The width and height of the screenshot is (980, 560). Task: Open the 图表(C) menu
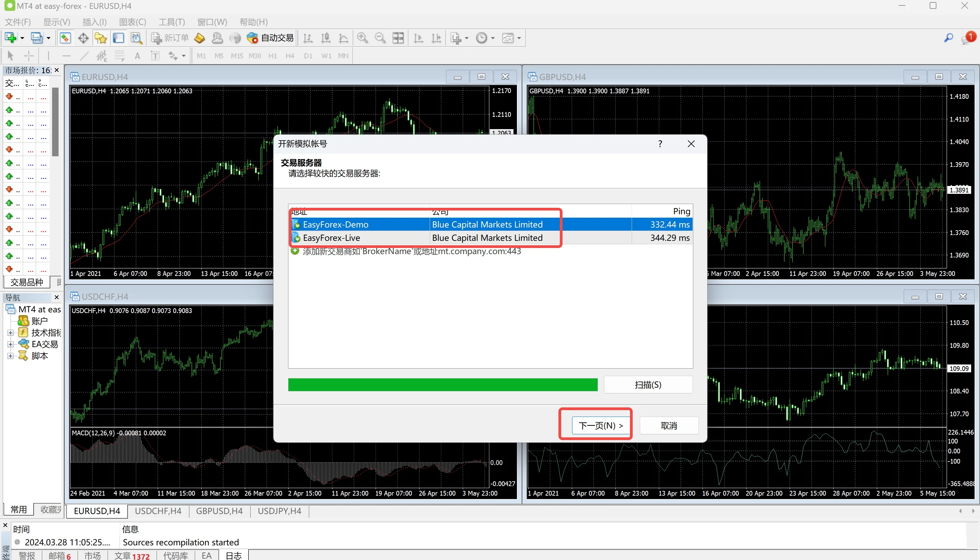[x=133, y=22]
